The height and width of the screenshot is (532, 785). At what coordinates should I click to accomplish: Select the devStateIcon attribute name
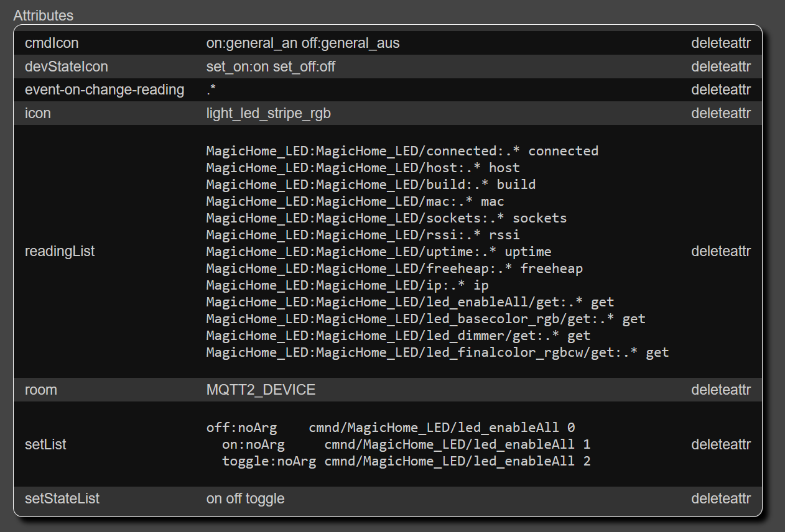pyautogui.click(x=67, y=66)
